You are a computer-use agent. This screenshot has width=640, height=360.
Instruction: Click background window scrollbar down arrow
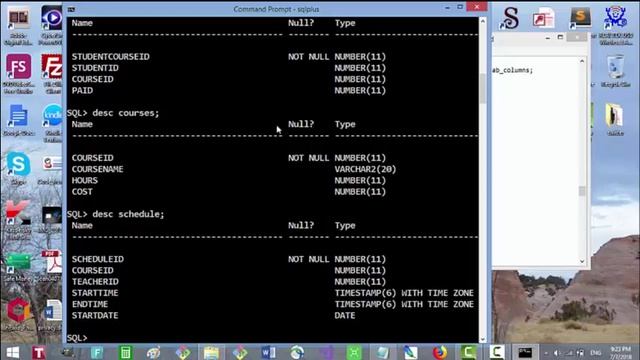tap(582, 261)
